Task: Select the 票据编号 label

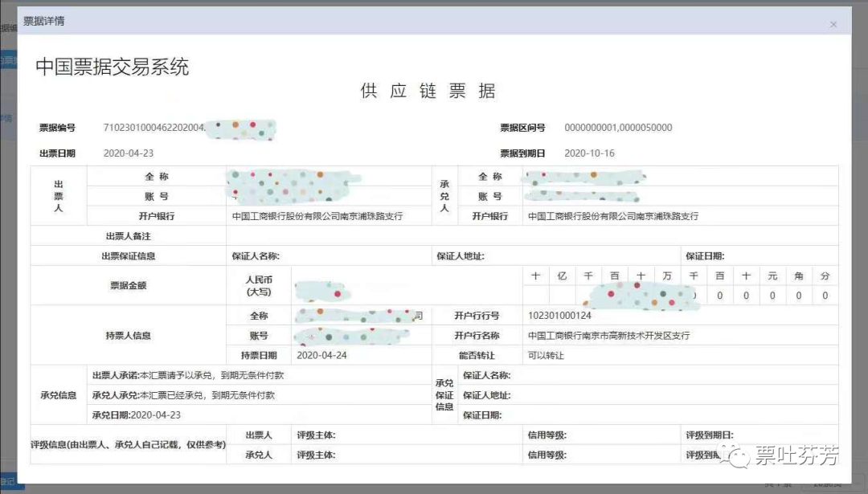Action: (x=57, y=128)
